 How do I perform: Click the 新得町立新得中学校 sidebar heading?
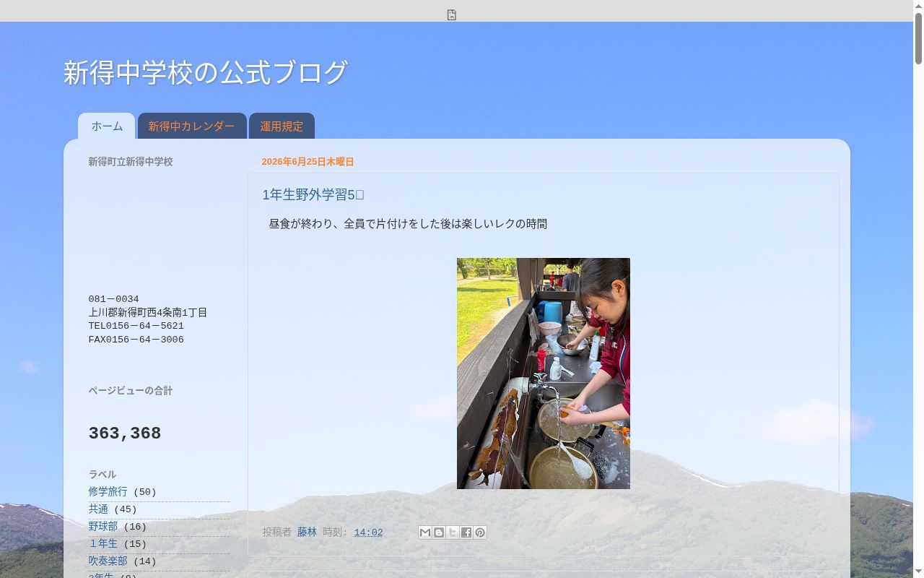point(131,162)
